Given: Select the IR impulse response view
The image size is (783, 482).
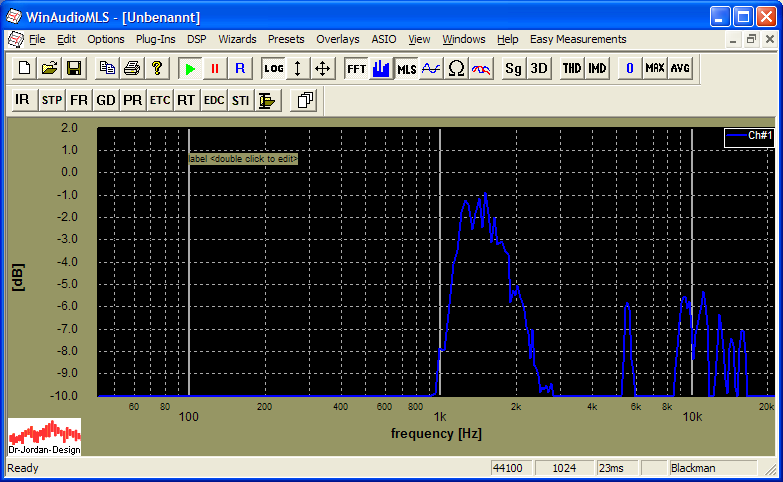Looking at the screenshot, I should (22, 100).
